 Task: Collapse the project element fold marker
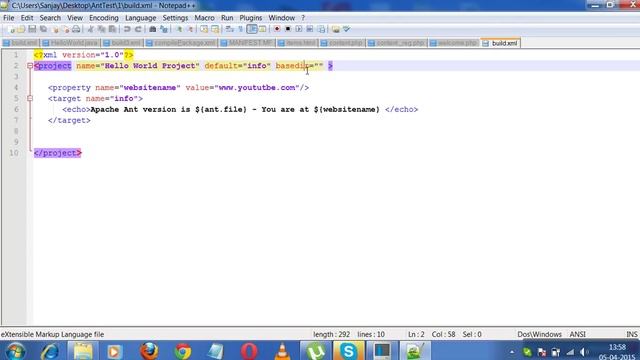pos(30,66)
